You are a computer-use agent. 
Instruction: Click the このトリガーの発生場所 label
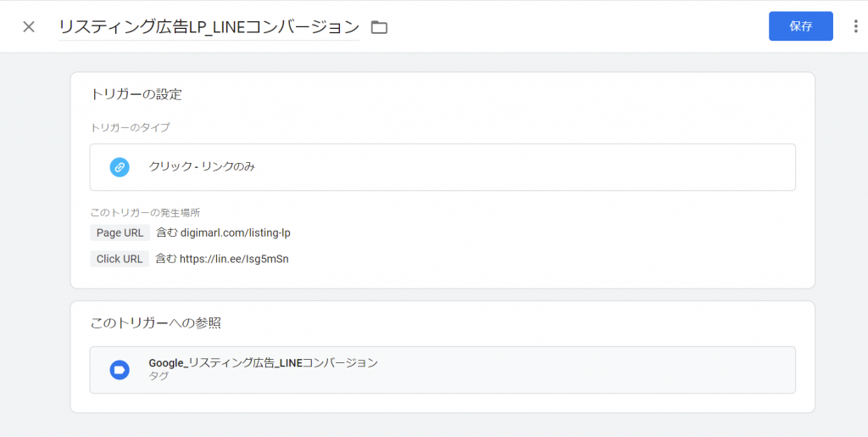tap(145, 213)
